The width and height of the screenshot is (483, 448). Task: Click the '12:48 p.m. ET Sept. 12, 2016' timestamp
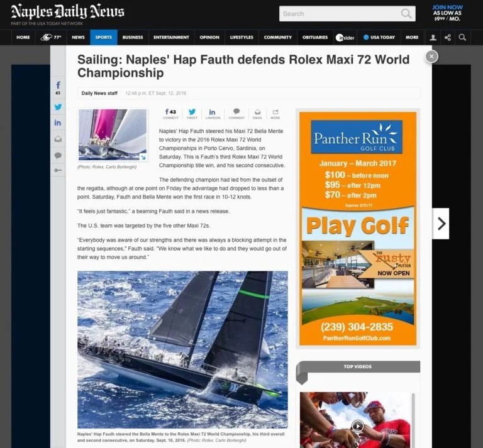pos(155,93)
